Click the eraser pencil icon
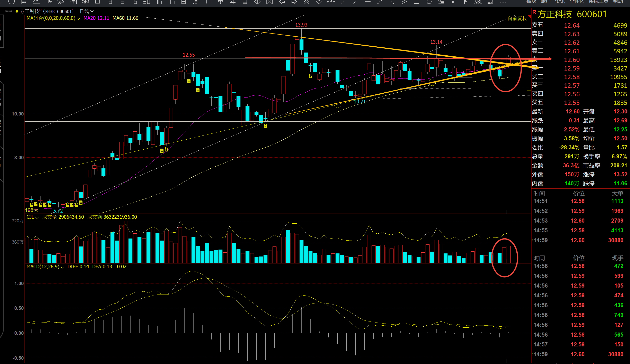 (x=490, y=2)
